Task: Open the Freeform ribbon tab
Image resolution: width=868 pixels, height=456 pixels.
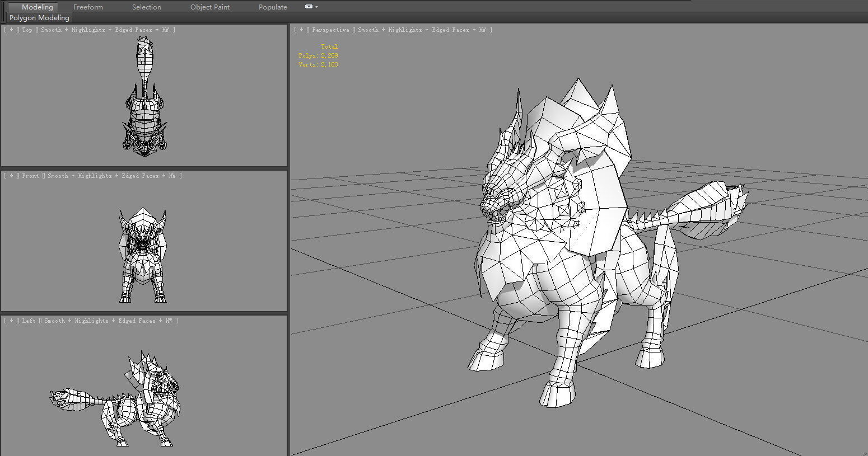Action: click(88, 7)
